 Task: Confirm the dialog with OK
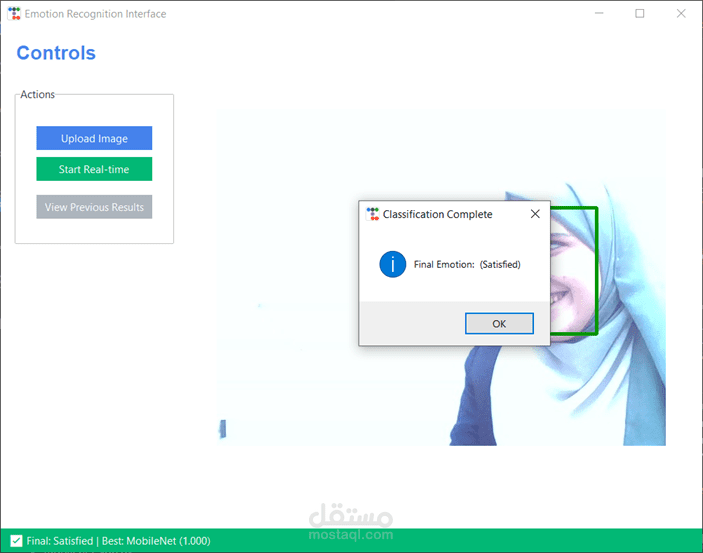tap(499, 323)
